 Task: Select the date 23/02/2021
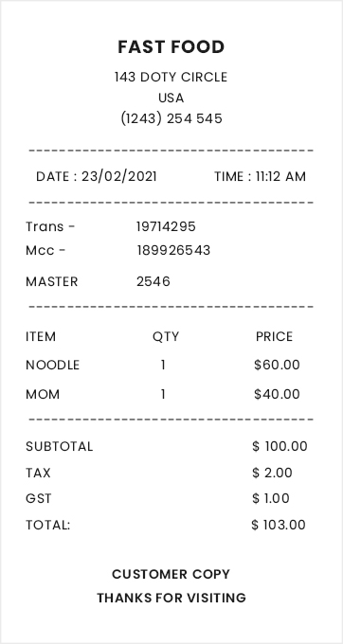click(119, 176)
